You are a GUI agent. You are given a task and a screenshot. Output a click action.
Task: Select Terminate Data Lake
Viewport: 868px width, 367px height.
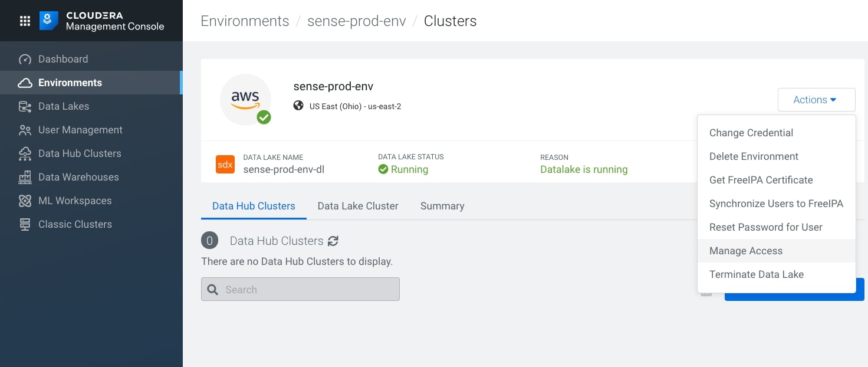[x=776, y=274]
